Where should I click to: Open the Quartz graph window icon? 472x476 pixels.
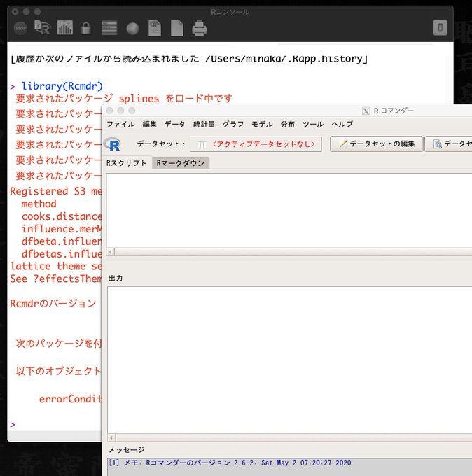click(64, 27)
